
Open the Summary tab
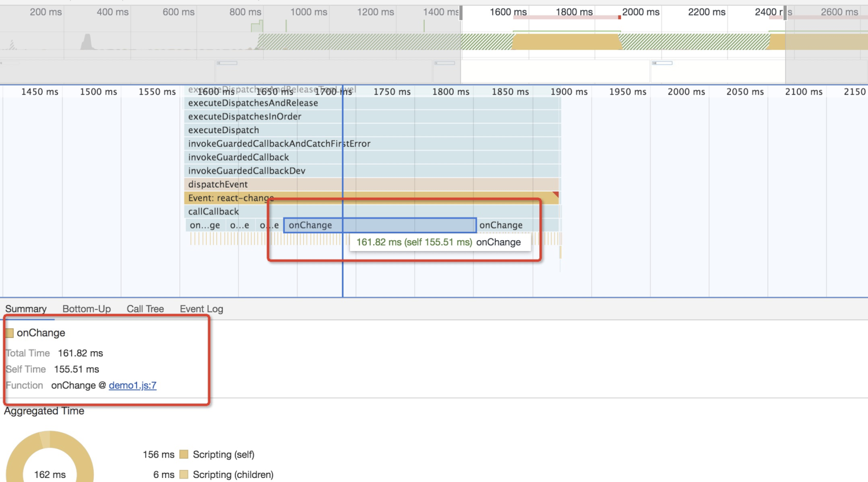[x=26, y=309]
